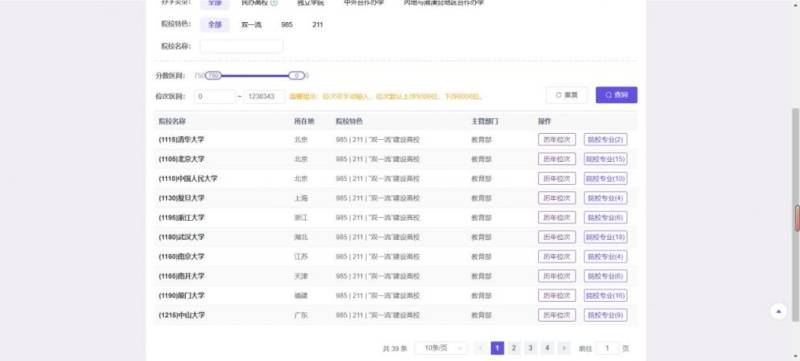Open 院校专业 for 武汉大学

(606, 237)
